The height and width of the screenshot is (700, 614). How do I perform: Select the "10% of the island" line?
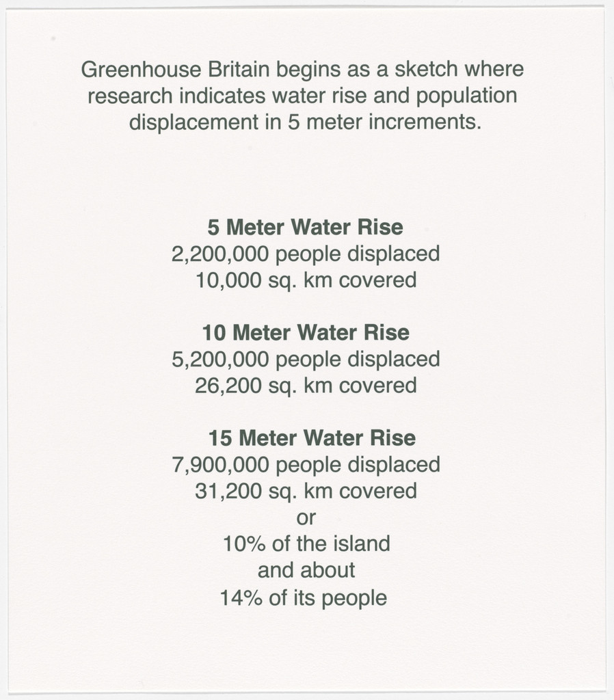point(306,544)
